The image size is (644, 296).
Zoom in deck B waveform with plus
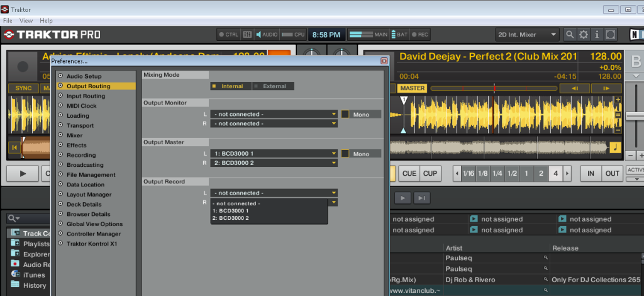pos(618,100)
